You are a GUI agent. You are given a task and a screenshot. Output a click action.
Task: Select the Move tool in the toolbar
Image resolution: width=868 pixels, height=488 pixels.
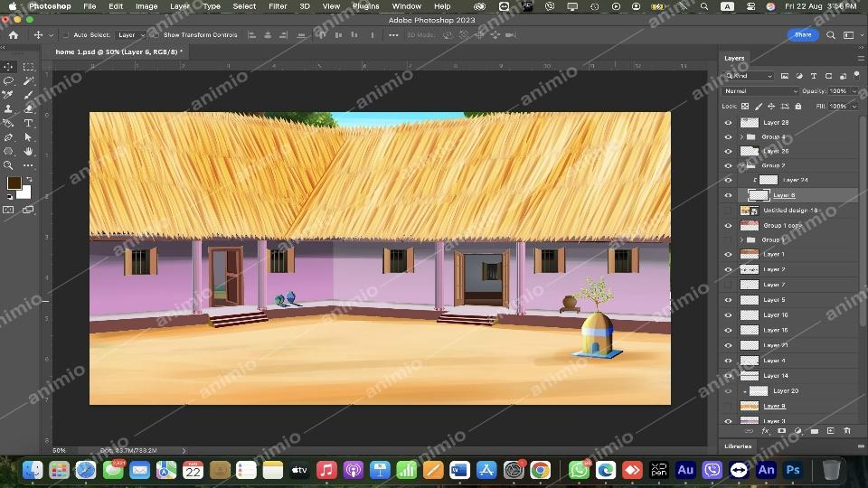(9, 67)
